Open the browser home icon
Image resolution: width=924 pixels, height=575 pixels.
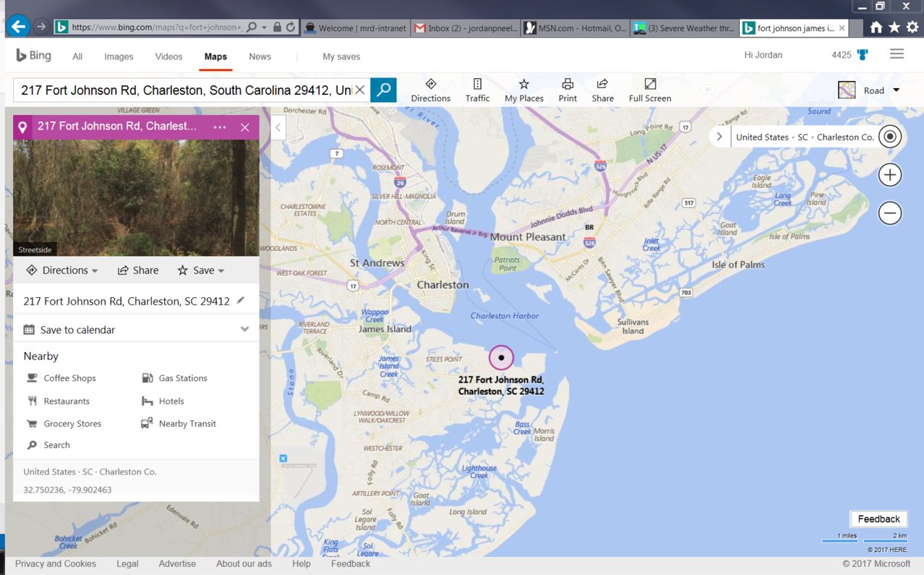876,27
